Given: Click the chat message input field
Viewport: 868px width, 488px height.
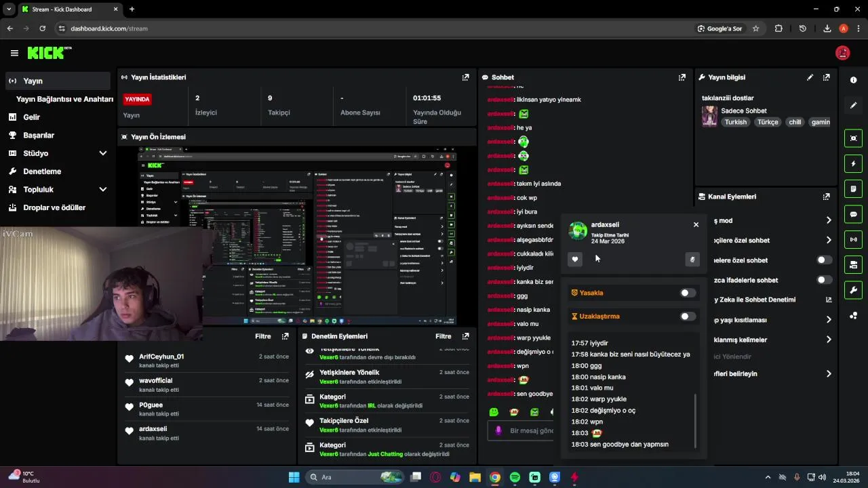Looking at the screenshot, I should click(x=521, y=430).
